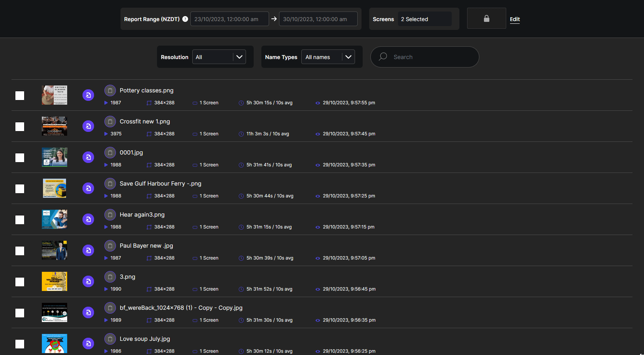Click the resolution icon next to 384×288 for Hear again3.png

coord(149,227)
